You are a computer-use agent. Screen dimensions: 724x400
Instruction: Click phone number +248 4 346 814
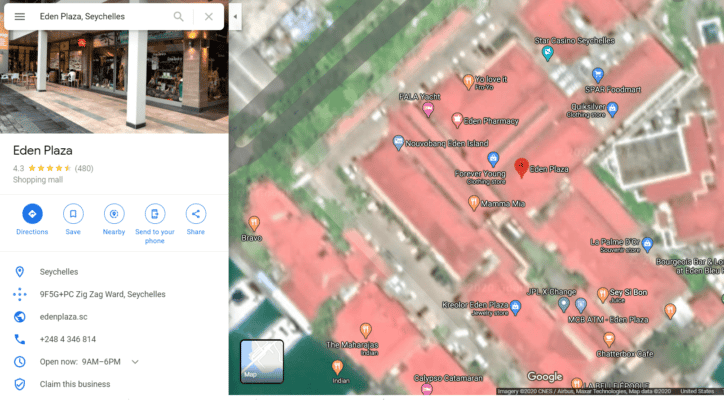[68, 339]
